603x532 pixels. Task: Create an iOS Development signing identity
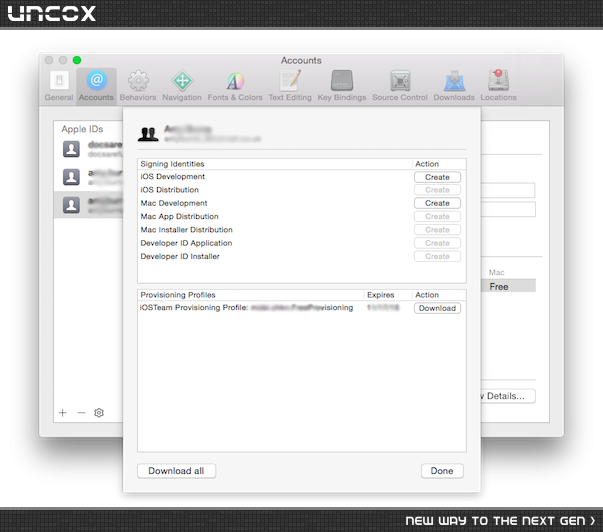(x=437, y=177)
